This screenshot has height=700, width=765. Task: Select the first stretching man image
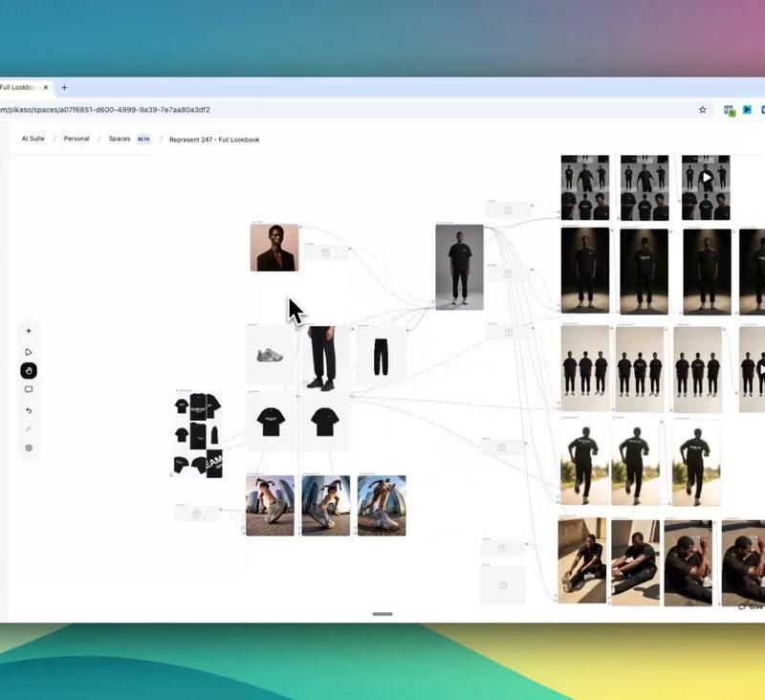pyautogui.click(x=582, y=560)
